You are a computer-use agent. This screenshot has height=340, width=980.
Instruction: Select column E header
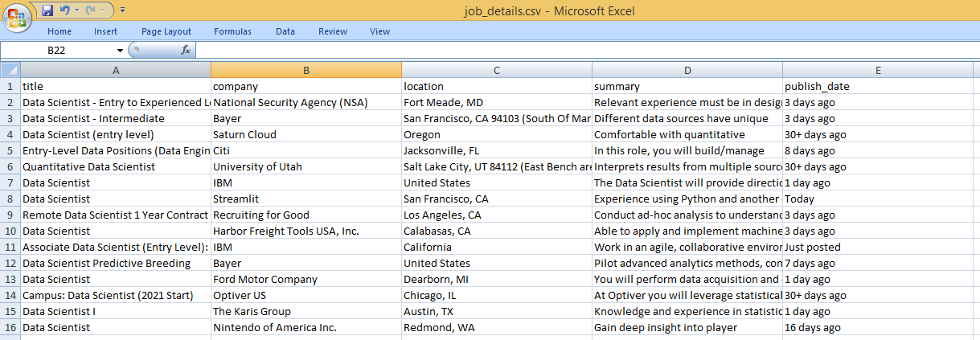tap(878, 71)
